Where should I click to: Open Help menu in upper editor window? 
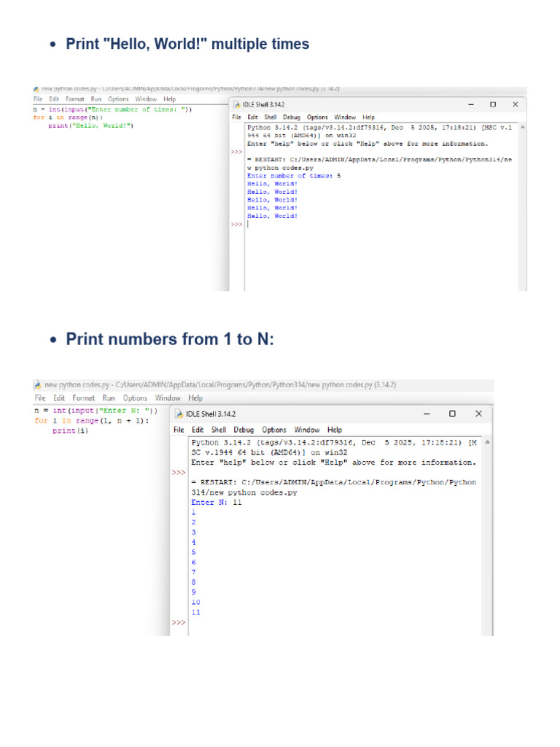(169, 99)
